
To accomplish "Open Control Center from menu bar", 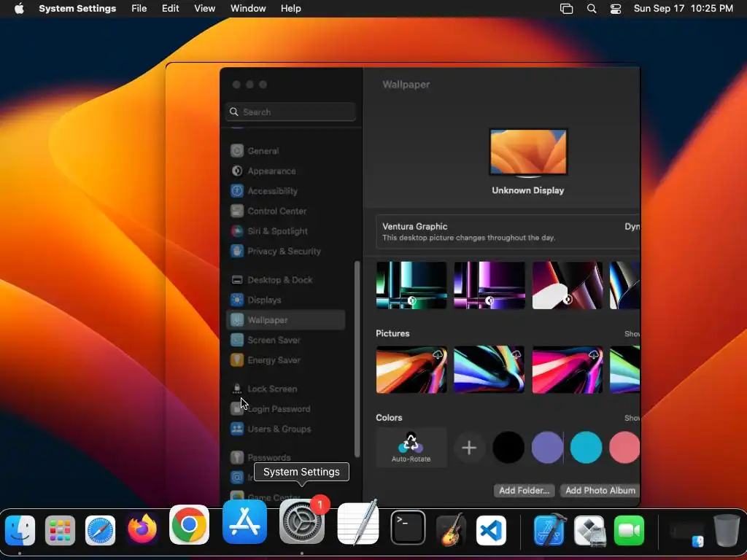I will (616, 9).
